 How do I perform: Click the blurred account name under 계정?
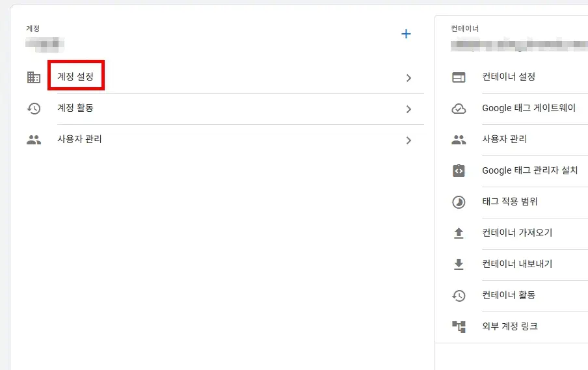(x=45, y=44)
